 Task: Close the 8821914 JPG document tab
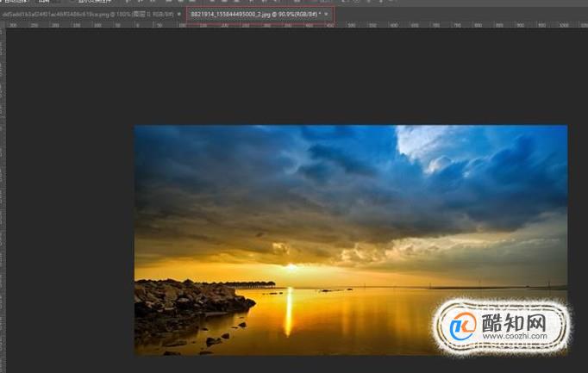click(326, 15)
